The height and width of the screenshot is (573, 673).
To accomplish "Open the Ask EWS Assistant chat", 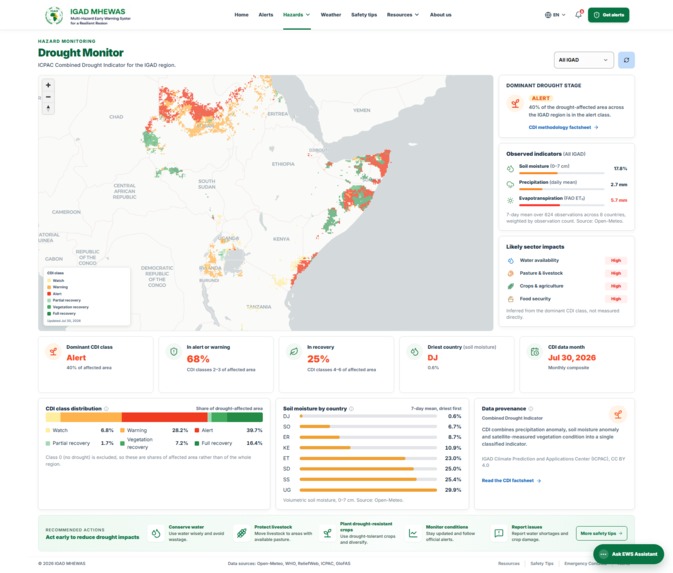I will [628, 554].
